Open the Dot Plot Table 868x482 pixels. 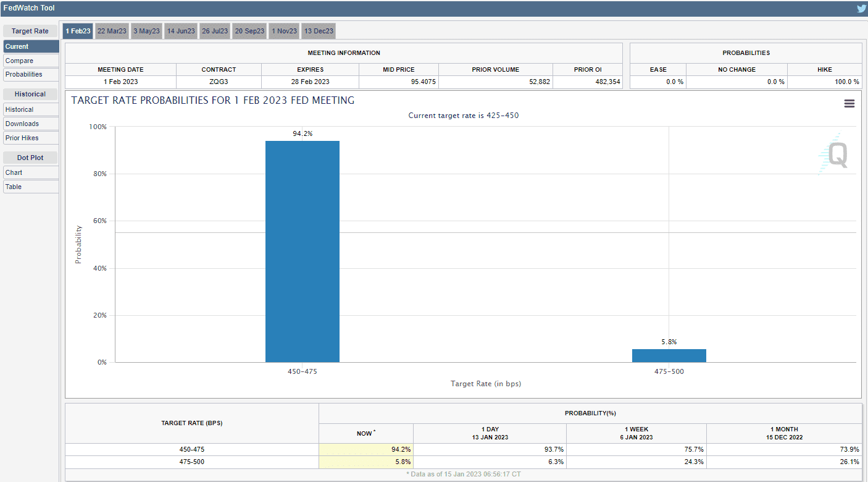pos(31,187)
